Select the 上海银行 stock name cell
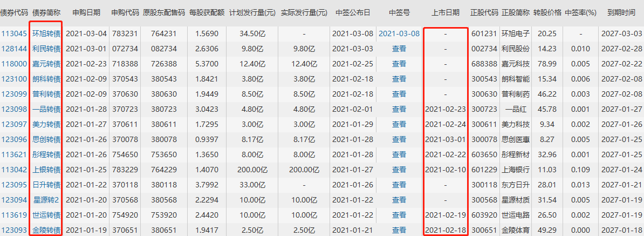 tap(516, 170)
